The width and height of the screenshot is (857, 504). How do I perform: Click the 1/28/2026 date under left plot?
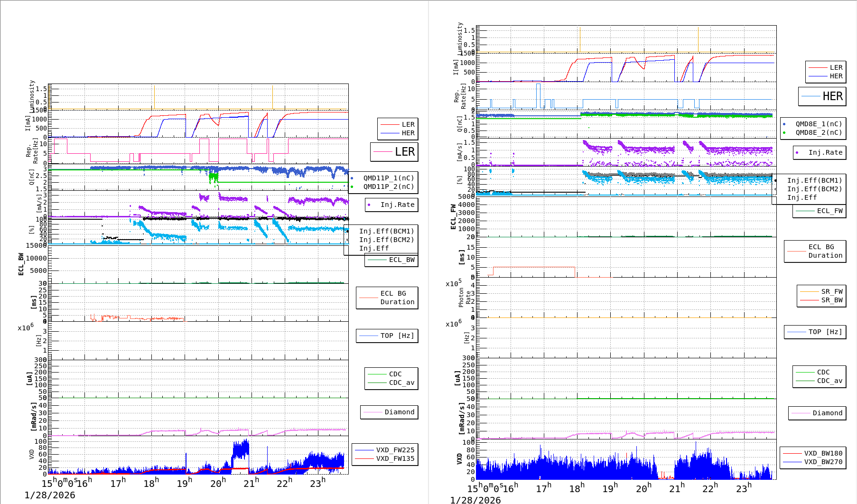pos(50,495)
